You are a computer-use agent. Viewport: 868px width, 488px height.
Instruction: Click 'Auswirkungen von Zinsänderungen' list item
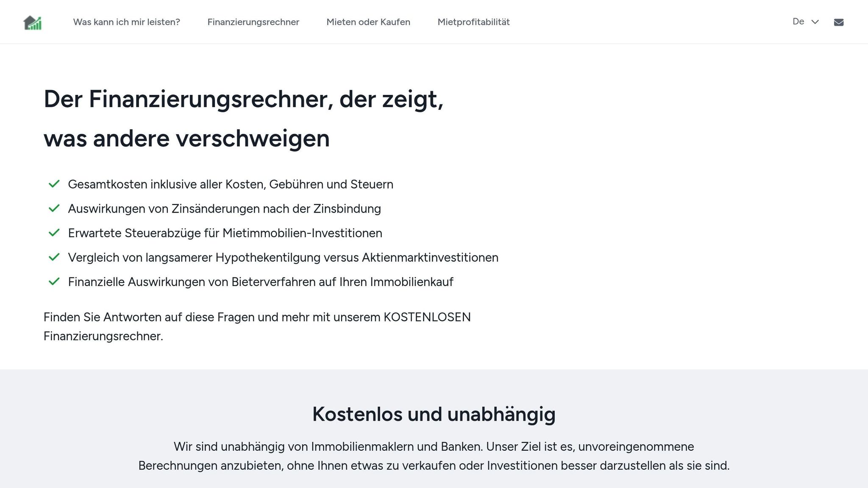224,208
